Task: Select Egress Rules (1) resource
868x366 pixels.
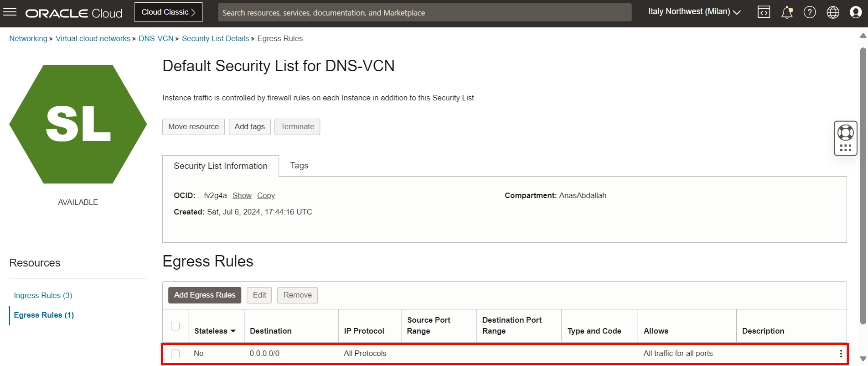Action: point(44,315)
